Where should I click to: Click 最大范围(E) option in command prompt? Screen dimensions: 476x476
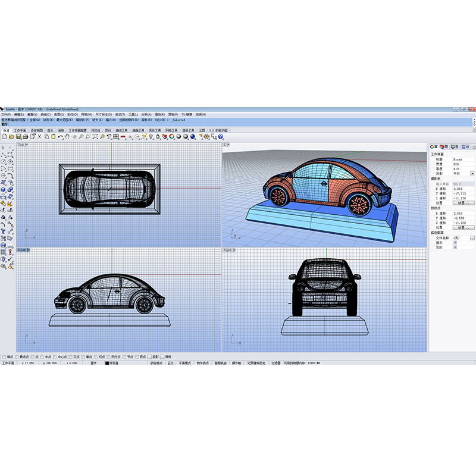pyautogui.click(x=64, y=120)
